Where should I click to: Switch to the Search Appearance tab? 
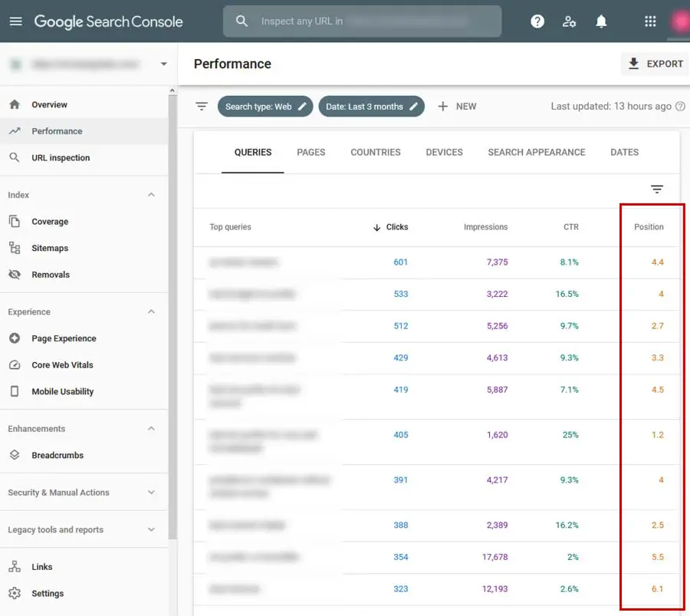[537, 152]
